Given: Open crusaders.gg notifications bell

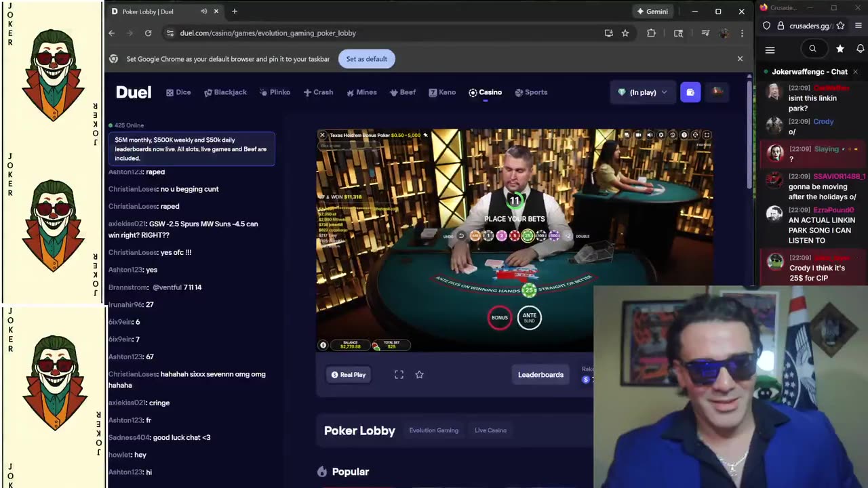Looking at the screenshot, I should pos(861,49).
